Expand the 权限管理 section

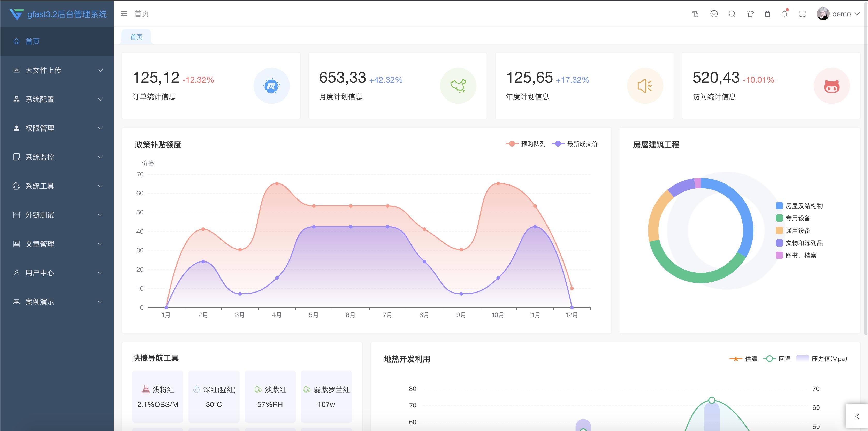tap(40, 128)
